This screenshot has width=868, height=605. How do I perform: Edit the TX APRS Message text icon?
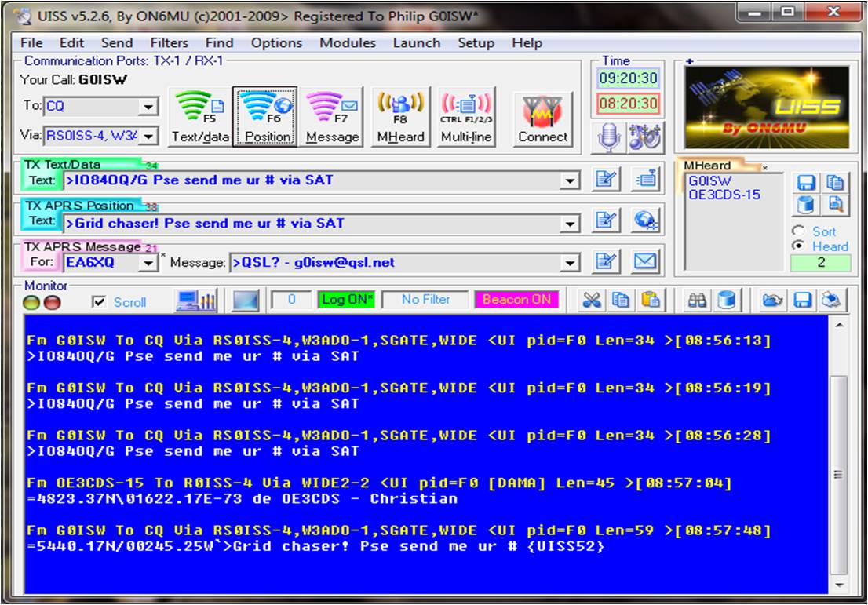click(x=606, y=261)
